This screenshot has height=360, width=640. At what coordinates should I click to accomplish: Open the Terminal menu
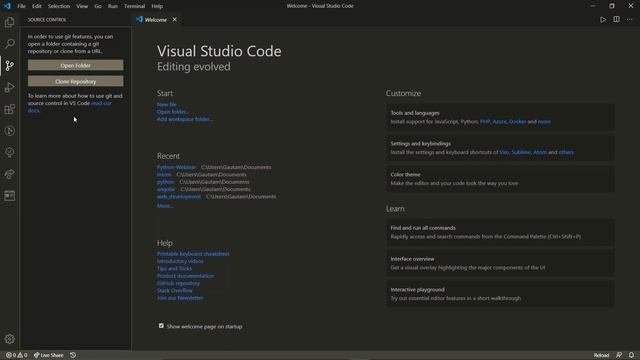134,6
